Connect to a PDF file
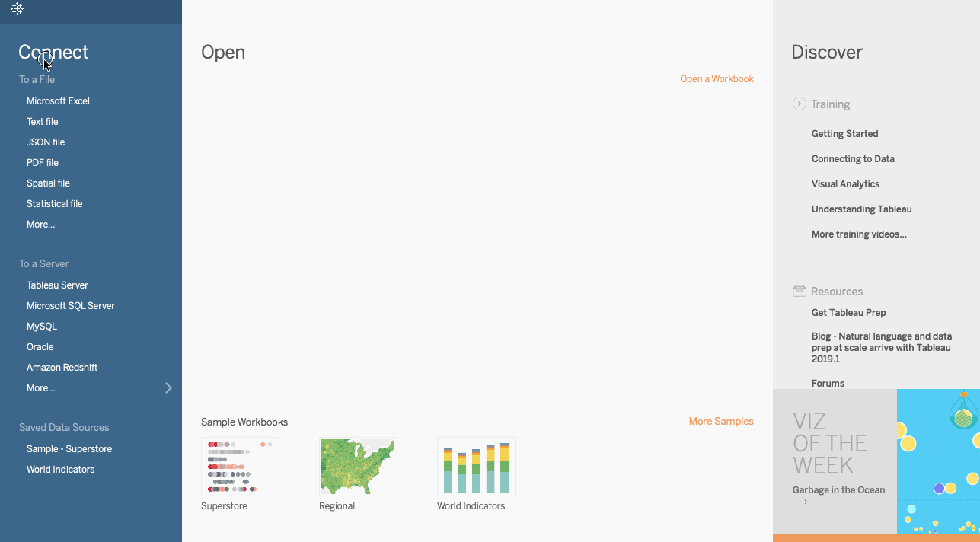 point(43,162)
